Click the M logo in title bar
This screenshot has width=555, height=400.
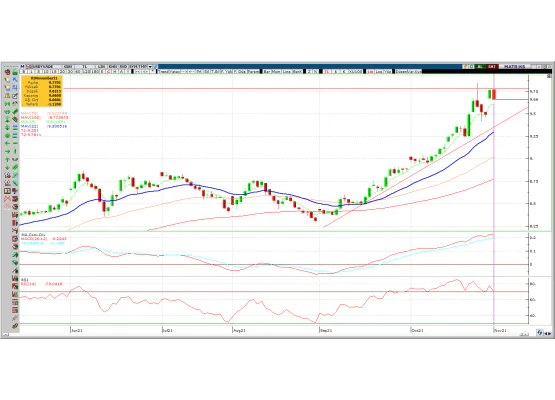click(x=22, y=66)
